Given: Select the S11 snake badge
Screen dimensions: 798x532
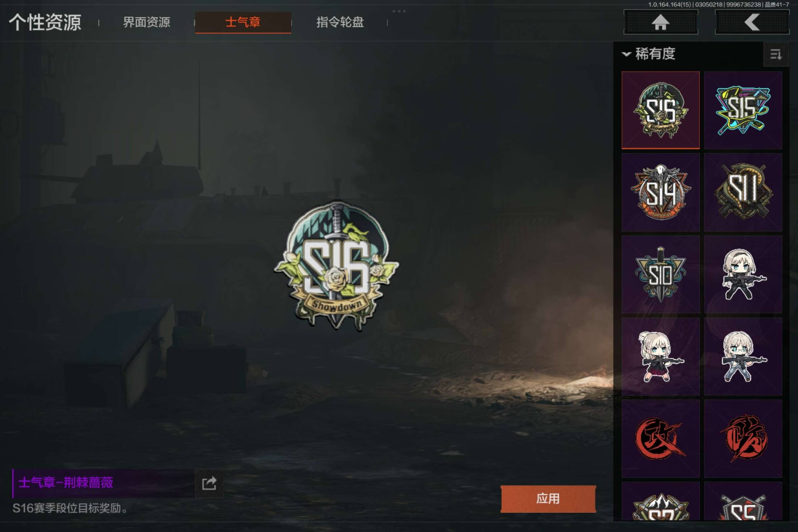Looking at the screenshot, I should click(x=743, y=192).
